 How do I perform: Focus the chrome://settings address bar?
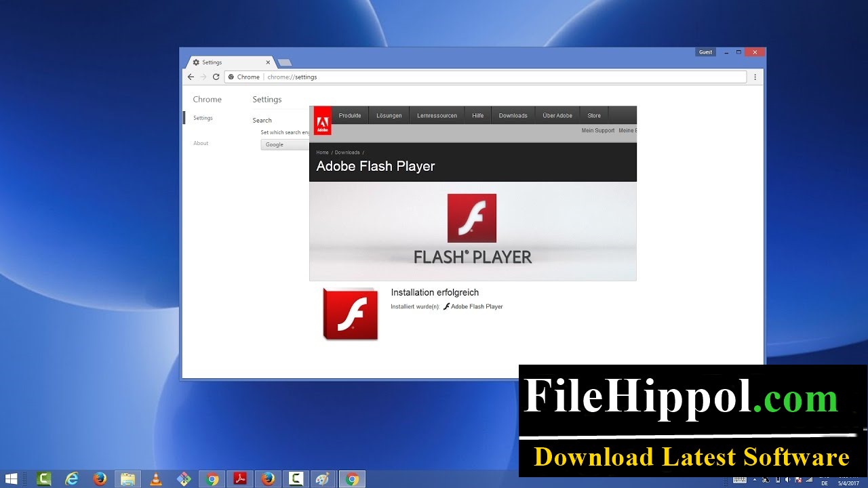[x=485, y=77]
